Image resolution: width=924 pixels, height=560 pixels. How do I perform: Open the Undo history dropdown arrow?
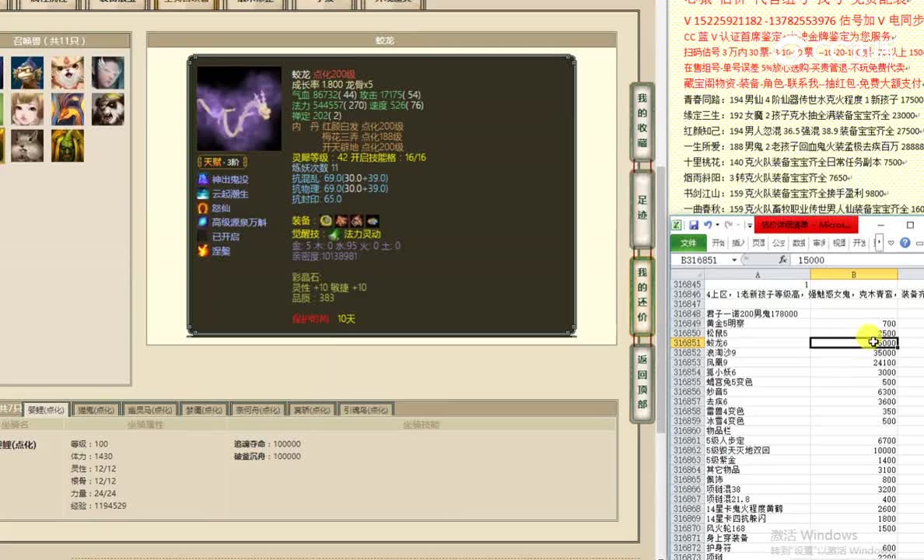pyautogui.click(x=717, y=224)
